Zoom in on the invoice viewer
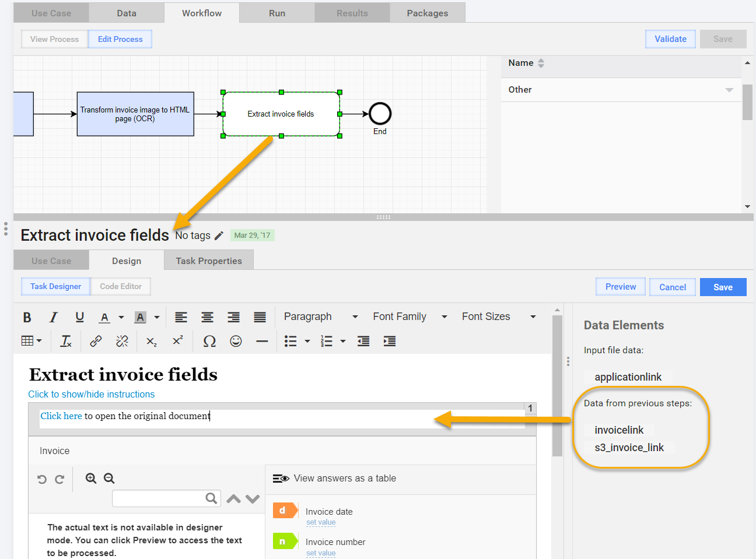The image size is (756, 559). pos(91,479)
